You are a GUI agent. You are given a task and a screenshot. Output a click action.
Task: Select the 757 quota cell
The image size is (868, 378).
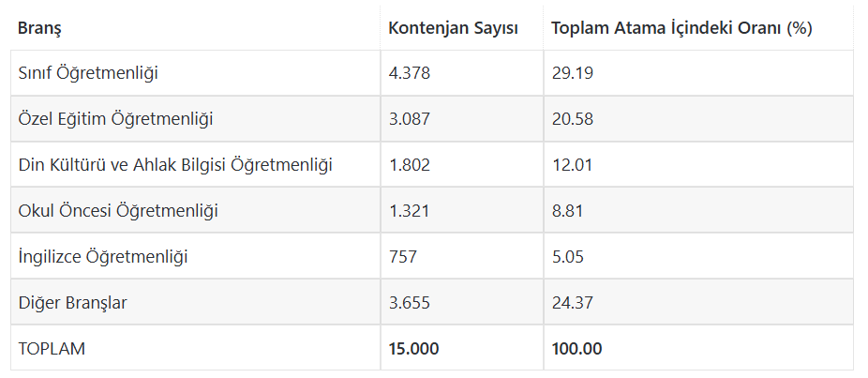403,256
